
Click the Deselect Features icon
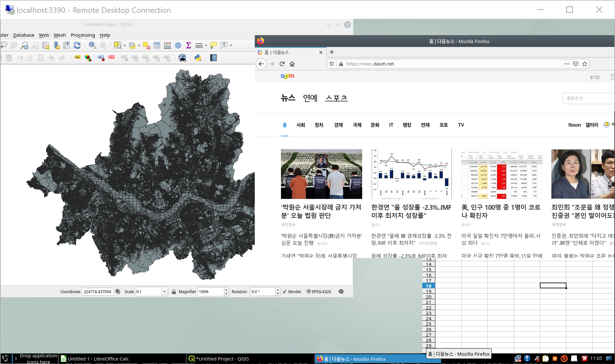[x=146, y=45]
